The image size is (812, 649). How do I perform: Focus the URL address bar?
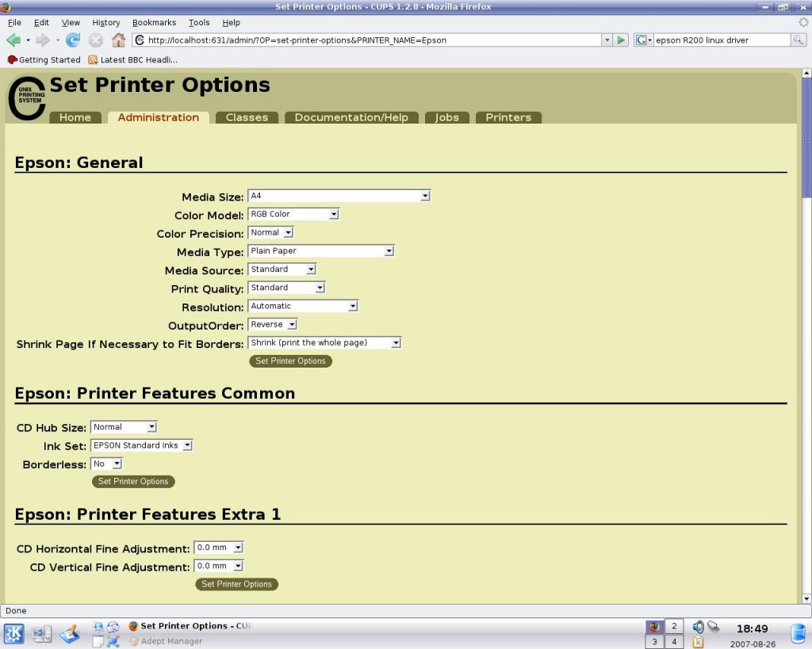click(x=368, y=40)
